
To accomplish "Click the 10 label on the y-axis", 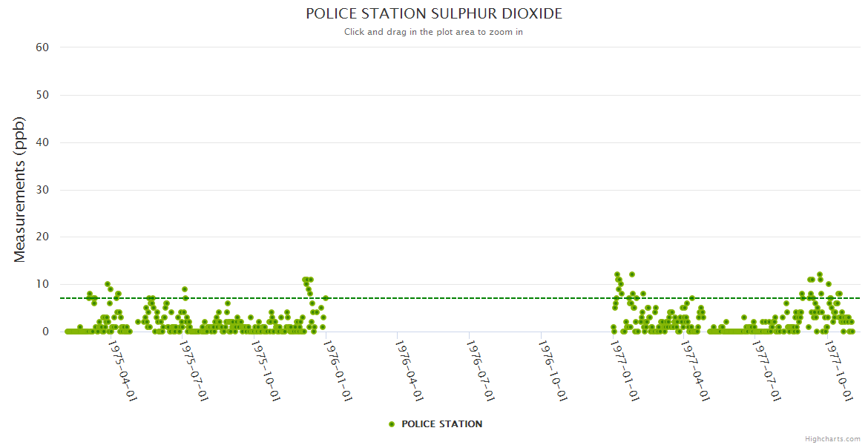I will click(x=42, y=284).
